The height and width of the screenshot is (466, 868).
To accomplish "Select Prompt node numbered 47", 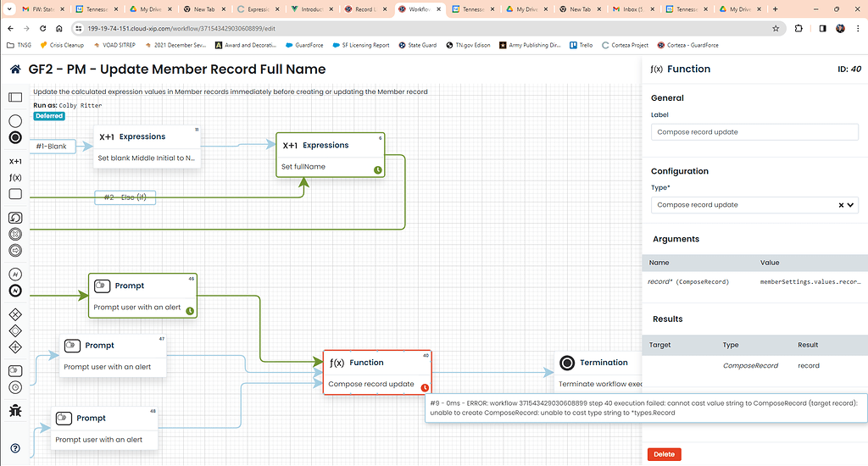I will pos(113,356).
